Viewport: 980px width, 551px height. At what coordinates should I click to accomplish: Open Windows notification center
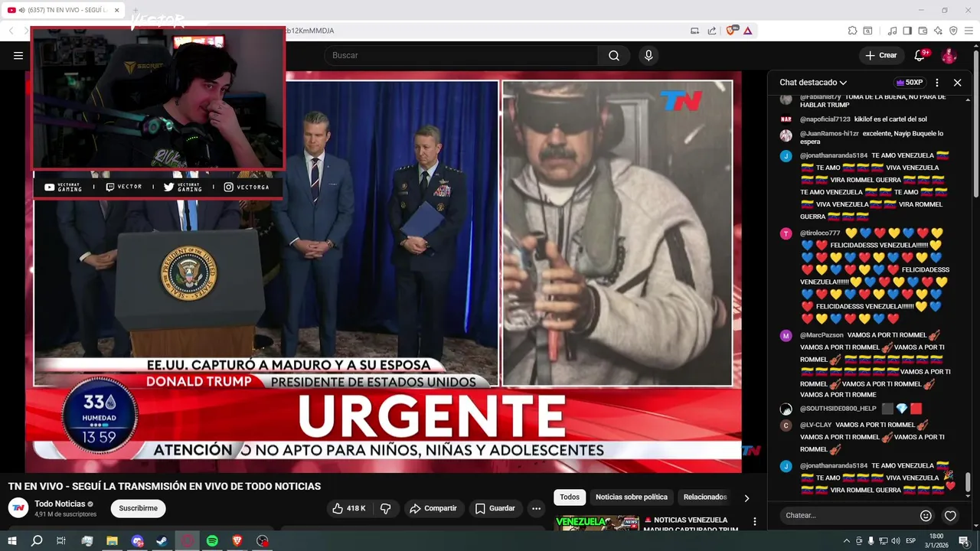coord(964,541)
